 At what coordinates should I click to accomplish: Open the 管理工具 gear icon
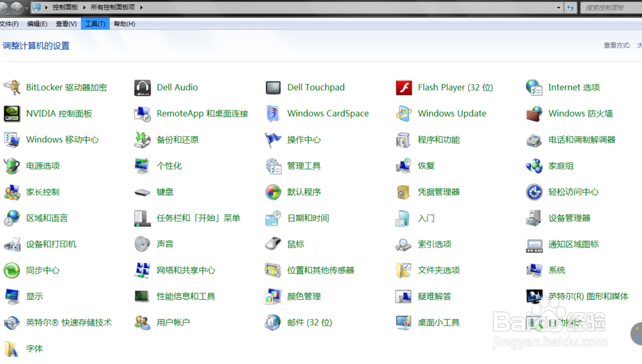273,166
